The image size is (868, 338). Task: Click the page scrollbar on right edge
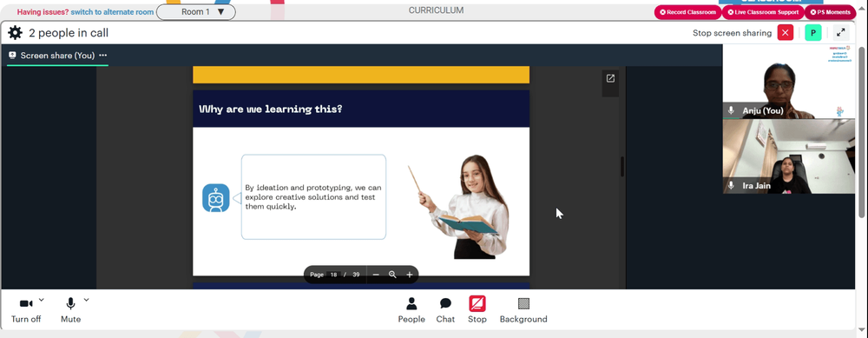click(x=861, y=133)
